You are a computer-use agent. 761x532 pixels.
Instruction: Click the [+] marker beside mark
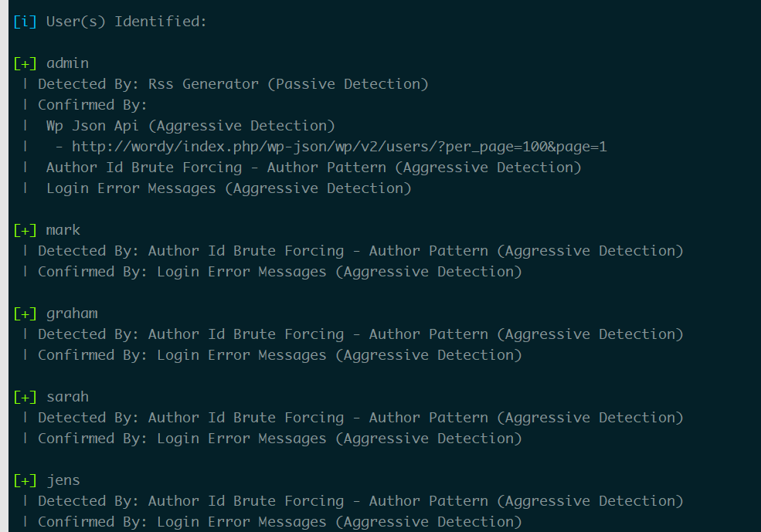click(x=25, y=230)
